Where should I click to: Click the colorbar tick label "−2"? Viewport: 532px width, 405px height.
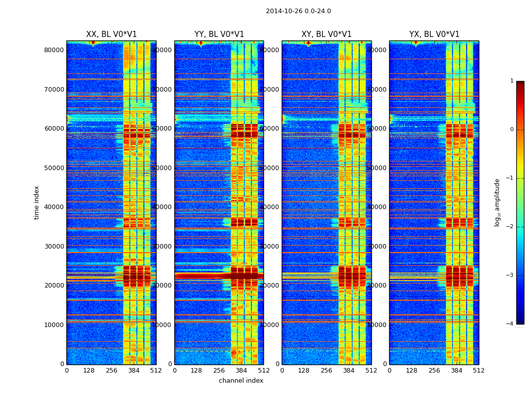pyautogui.click(x=511, y=227)
